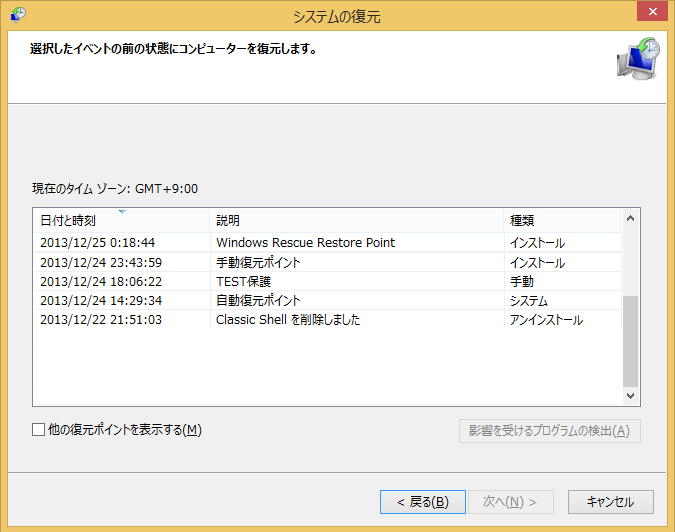Select Classic Shell を削除しました restore point
Viewport: 675px width, 532px height.
(288, 320)
